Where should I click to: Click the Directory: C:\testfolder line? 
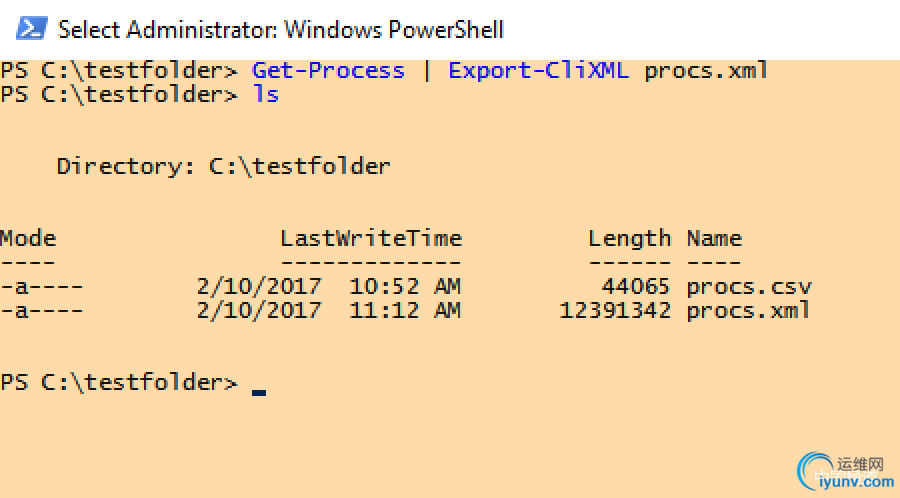[223, 166]
